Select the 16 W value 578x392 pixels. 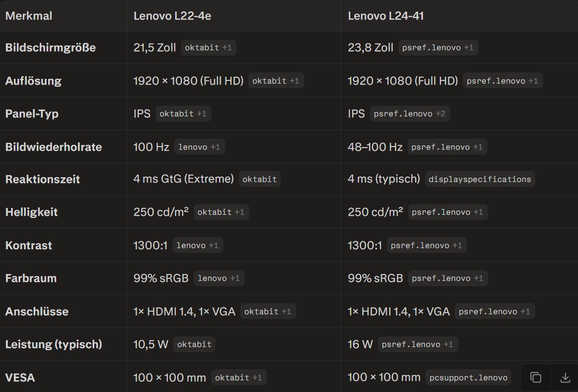click(360, 344)
